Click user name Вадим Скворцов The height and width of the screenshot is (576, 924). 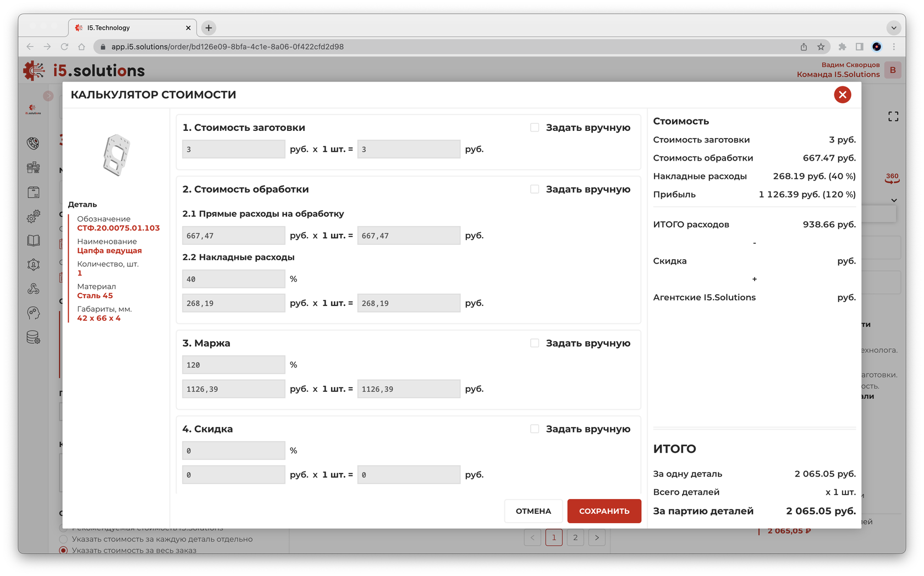click(850, 65)
